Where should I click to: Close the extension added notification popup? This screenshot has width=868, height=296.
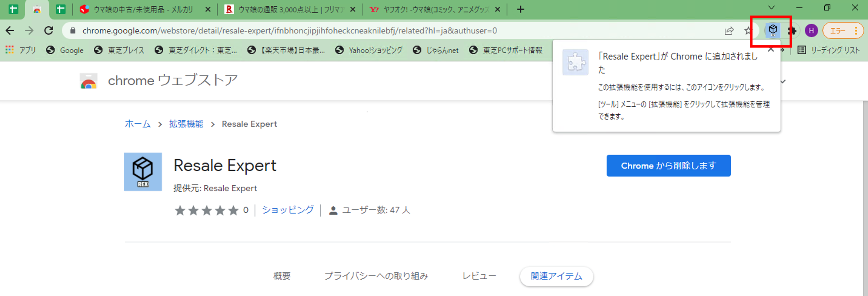tap(771, 49)
